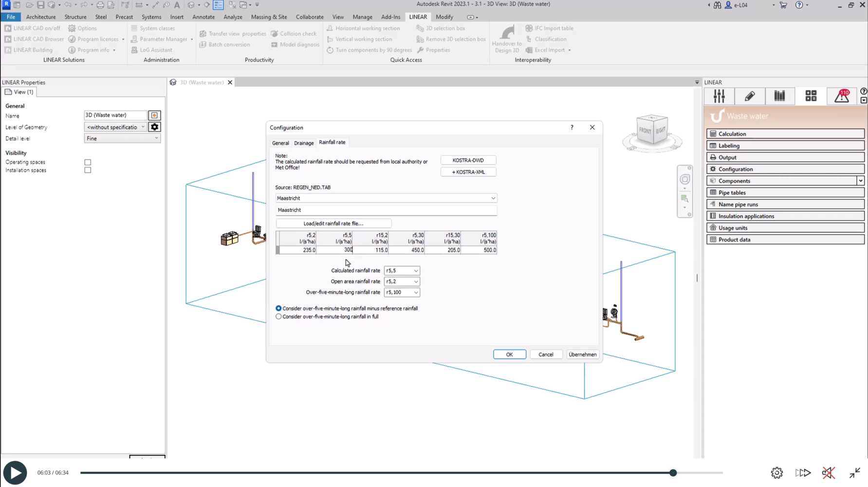Click KOSTRA-DWD button
This screenshot has width=868, height=487.
(468, 160)
